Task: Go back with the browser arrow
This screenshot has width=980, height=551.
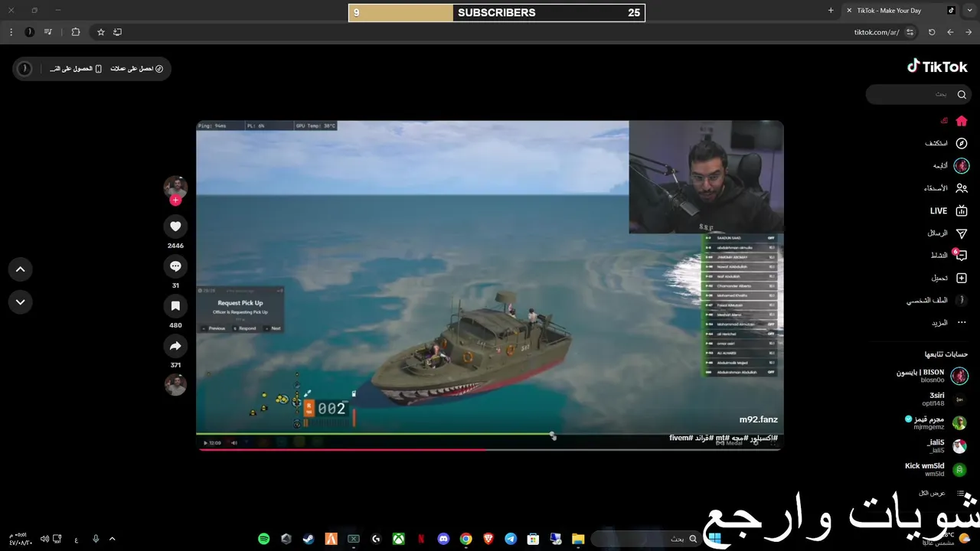Action: point(950,32)
